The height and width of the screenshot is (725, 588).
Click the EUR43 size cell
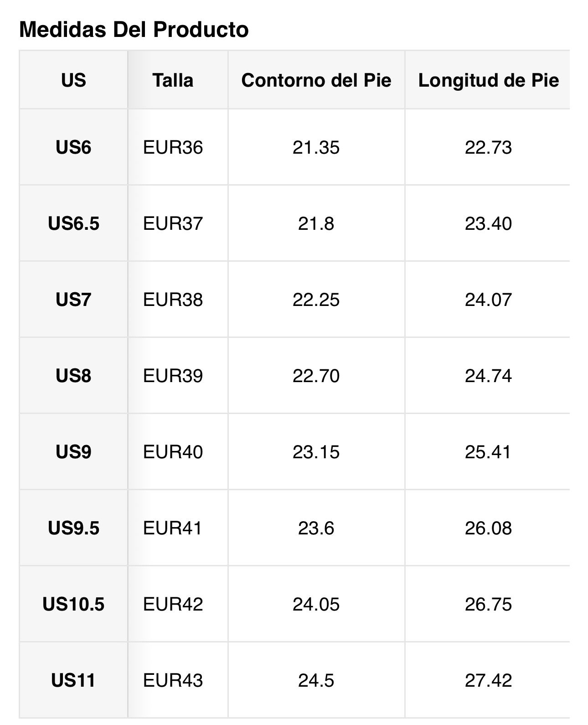173,681
